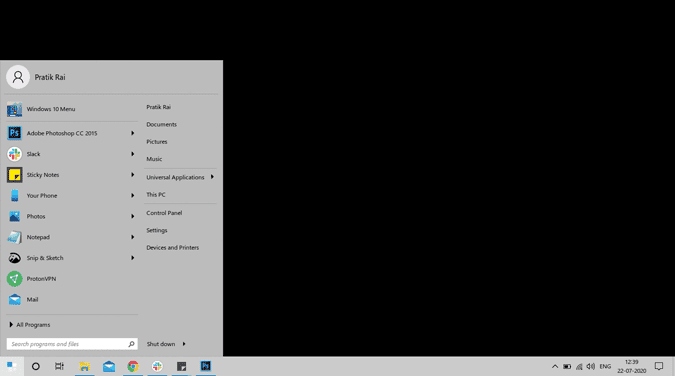The height and width of the screenshot is (376, 675).
Task: Open the clock and date flyout
Action: pos(632,367)
